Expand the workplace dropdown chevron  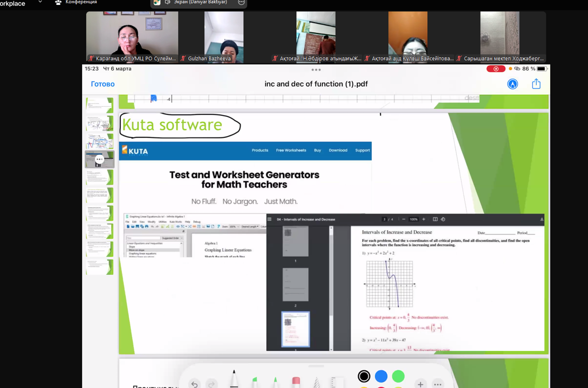(40, 3)
